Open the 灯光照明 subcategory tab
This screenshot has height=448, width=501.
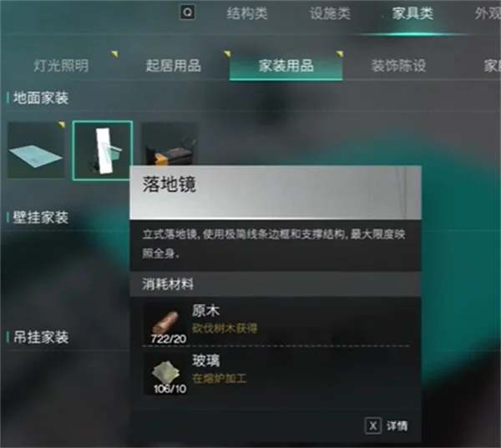61,65
